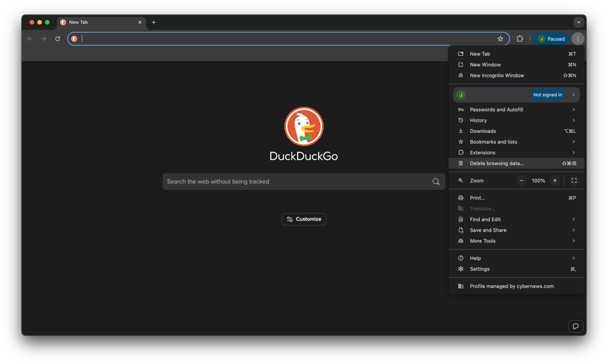The image size is (608, 364).
Task: Bookmark this tab with the star icon
Action: [x=500, y=39]
